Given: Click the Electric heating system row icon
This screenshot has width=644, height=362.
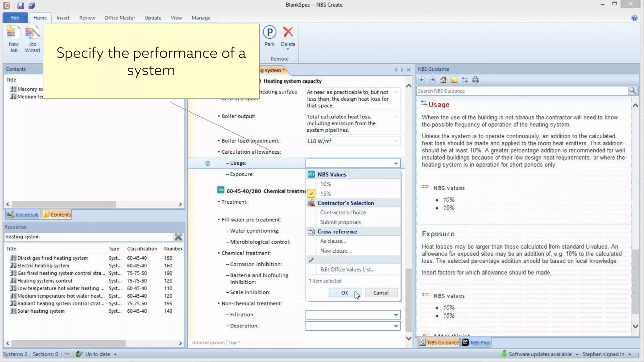Looking at the screenshot, I should pyautogui.click(x=13, y=266).
